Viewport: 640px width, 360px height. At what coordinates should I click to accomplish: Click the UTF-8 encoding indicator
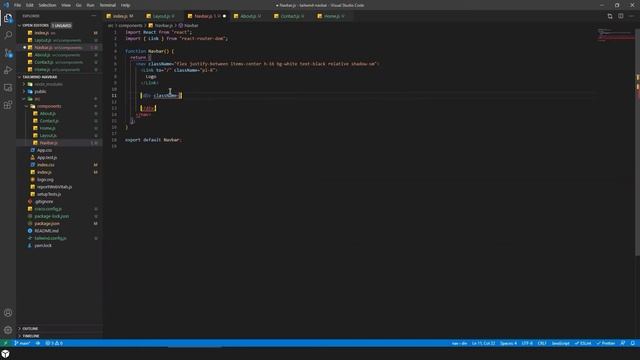click(527, 343)
